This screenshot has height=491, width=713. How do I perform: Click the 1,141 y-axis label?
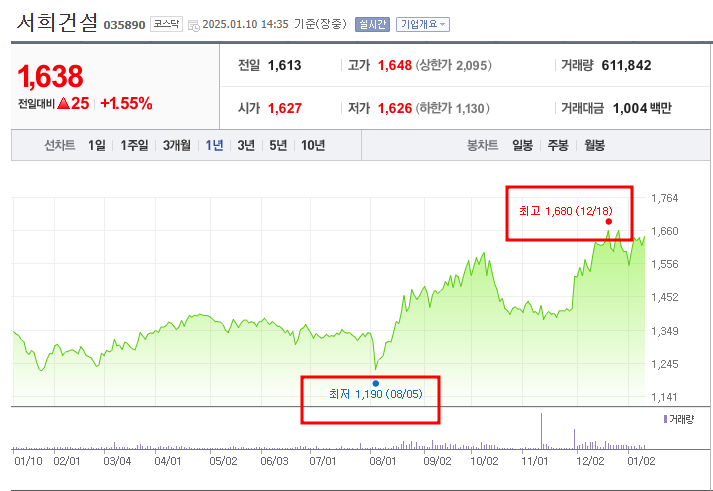pos(664,397)
